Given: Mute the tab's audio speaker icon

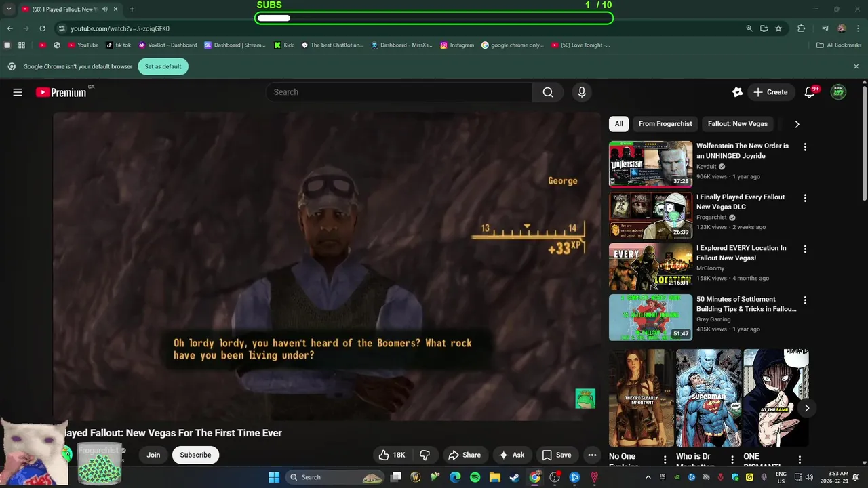Looking at the screenshot, I should 104,9.
